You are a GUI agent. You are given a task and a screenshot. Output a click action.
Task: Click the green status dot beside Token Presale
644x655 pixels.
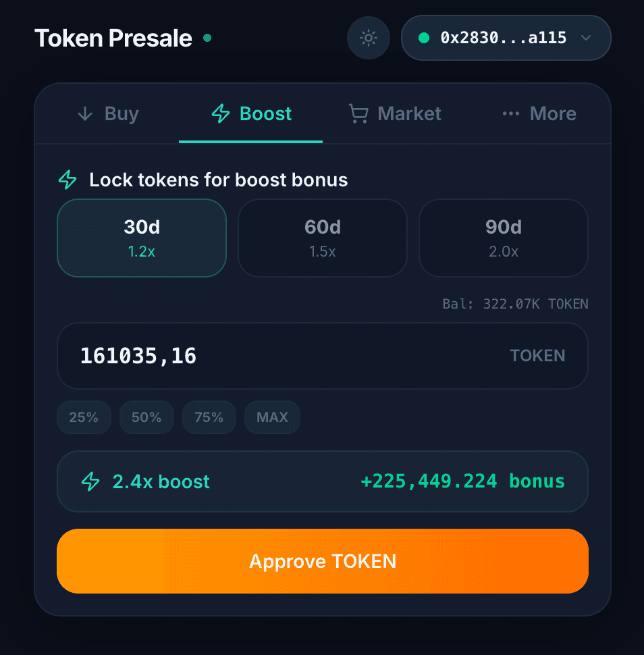click(x=207, y=38)
